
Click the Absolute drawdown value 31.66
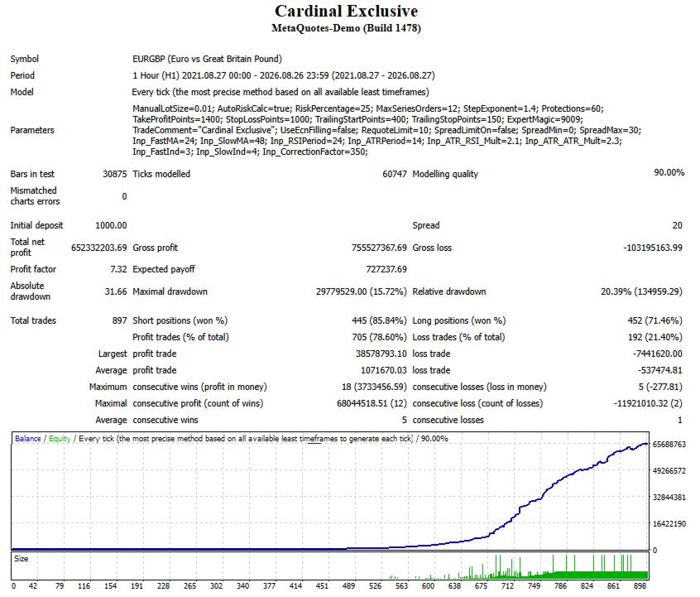coord(116,291)
